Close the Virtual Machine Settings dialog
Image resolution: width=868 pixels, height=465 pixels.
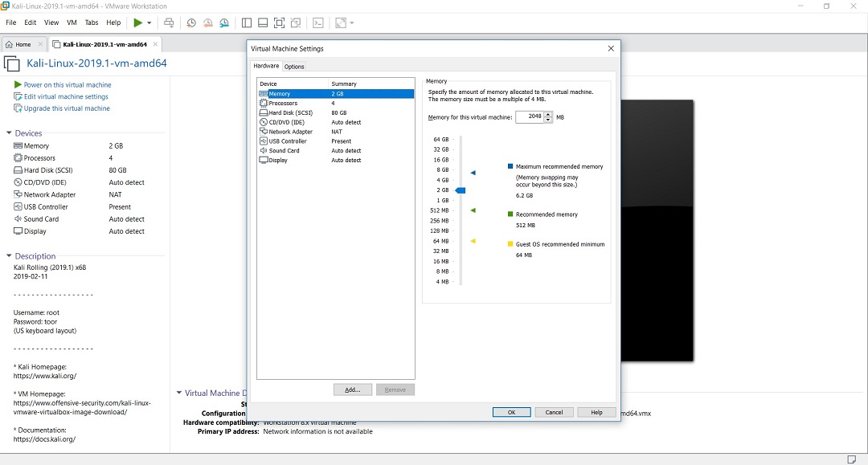pyautogui.click(x=611, y=49)
